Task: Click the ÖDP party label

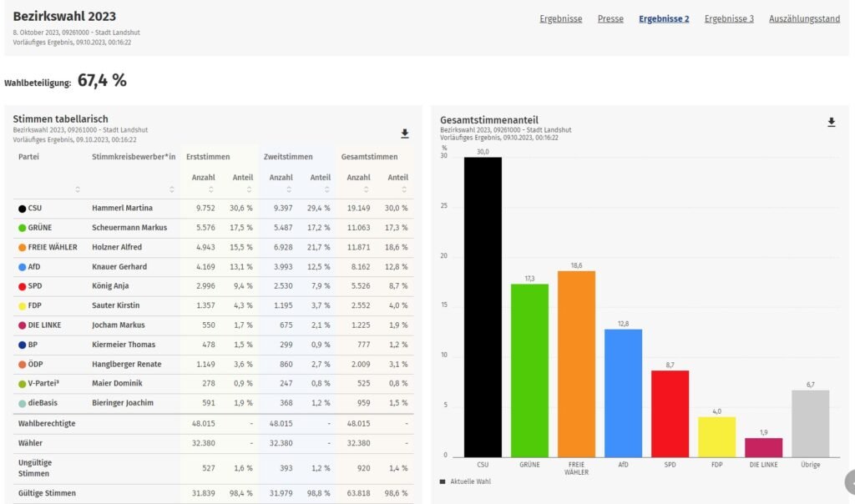Action: (x=35, y=365)
